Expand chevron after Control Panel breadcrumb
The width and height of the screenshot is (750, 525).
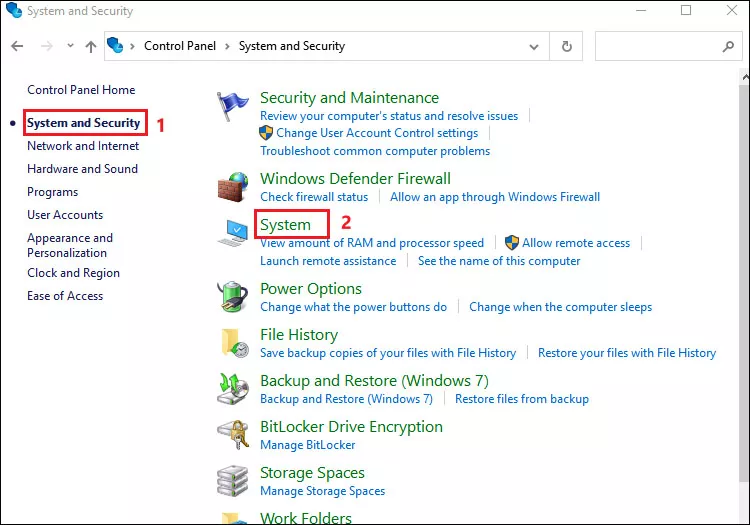pyautogui.click(x=227, y=46)
